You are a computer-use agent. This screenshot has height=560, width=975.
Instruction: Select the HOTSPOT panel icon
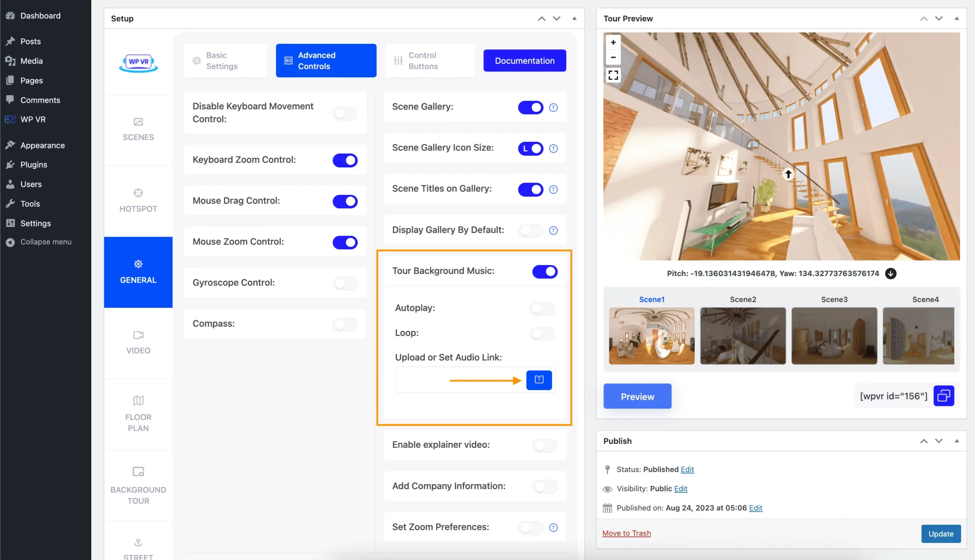138,193
